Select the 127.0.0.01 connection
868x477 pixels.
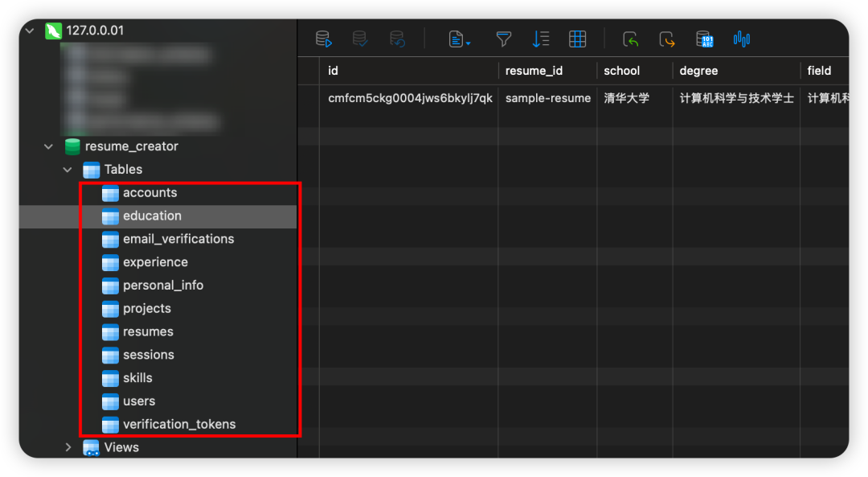(x=95, y=31)
